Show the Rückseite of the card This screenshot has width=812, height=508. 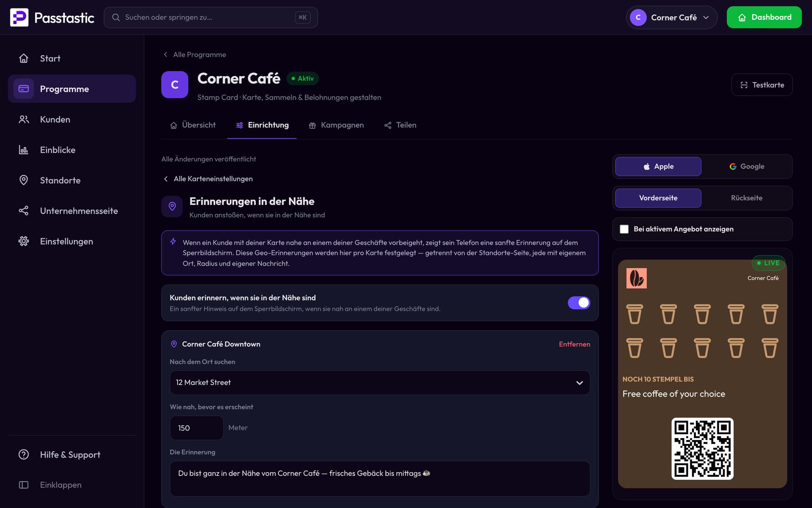[747, 198]
